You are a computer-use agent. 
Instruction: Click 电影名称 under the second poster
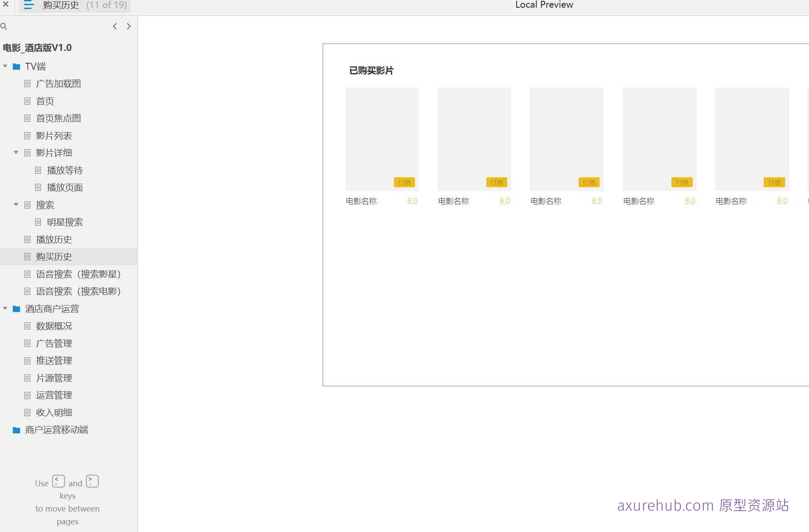[453, 201]
